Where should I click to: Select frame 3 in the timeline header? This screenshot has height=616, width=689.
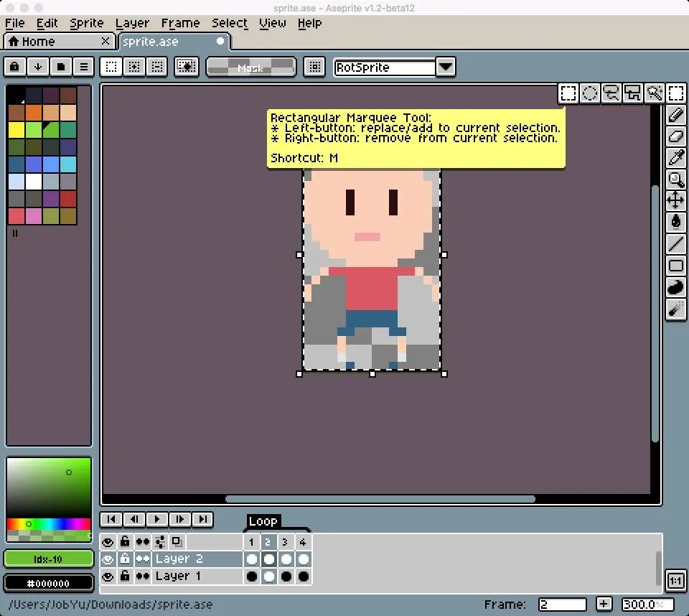[x=285, y=542]
